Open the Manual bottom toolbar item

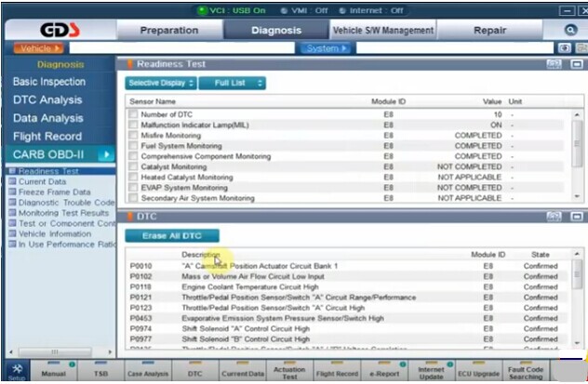54,370
